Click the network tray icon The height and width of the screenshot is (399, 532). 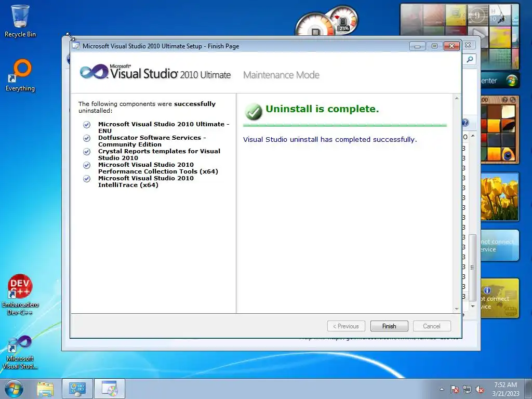tap(467, 389)
